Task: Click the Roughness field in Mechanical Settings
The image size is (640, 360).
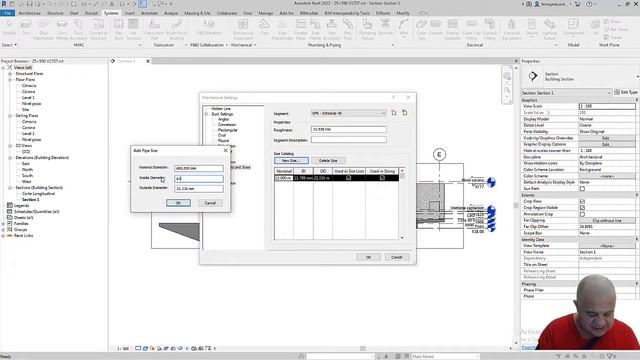Action: pyautogui.click(x=349, y=129)
